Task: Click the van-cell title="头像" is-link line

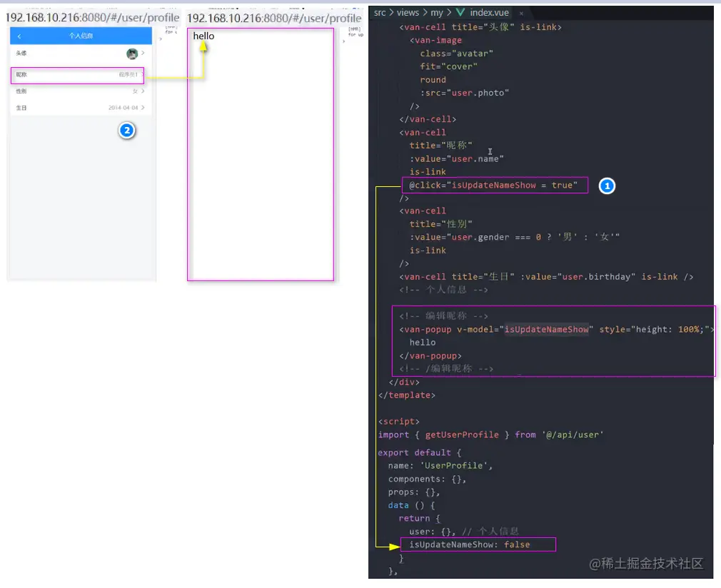Action: coord(480,27)
